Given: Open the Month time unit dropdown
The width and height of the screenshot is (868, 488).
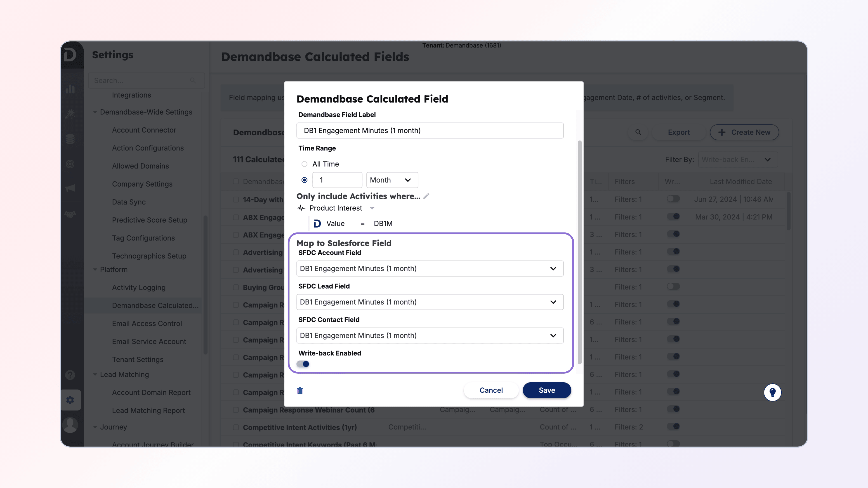Looking at the screenshot, I should [392, 180].
